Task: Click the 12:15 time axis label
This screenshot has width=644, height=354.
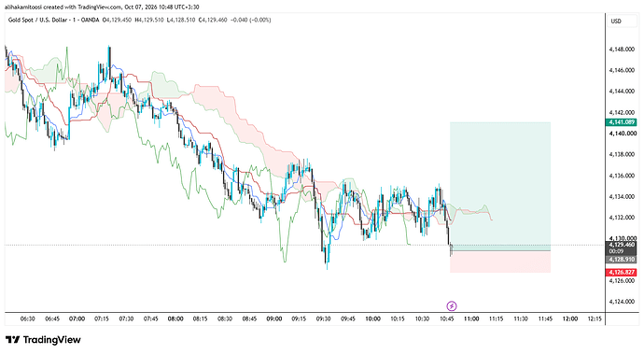Action: click(x=595, y=319)
